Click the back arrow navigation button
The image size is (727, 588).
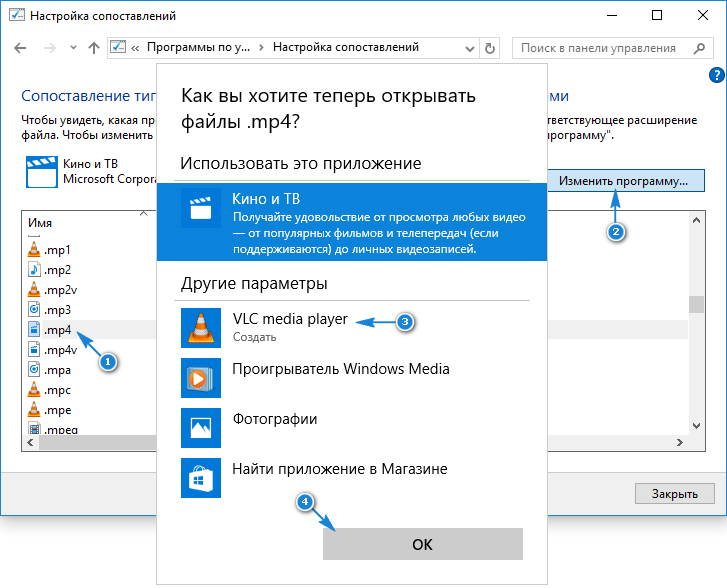(22, 48)
